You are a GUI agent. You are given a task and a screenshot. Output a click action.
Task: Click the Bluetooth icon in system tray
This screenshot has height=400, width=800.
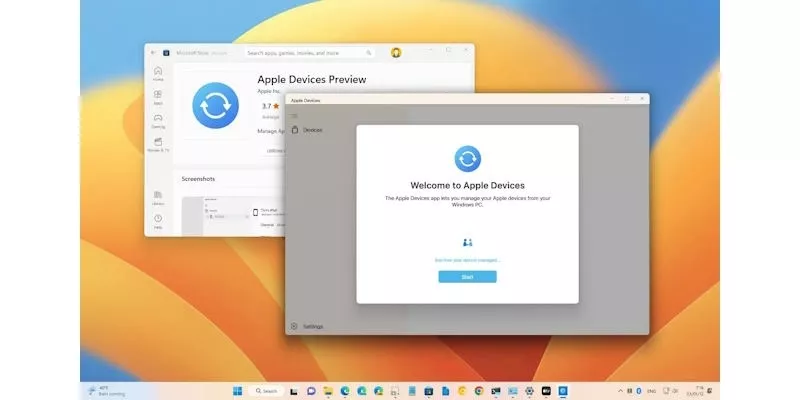coord(639,391)
